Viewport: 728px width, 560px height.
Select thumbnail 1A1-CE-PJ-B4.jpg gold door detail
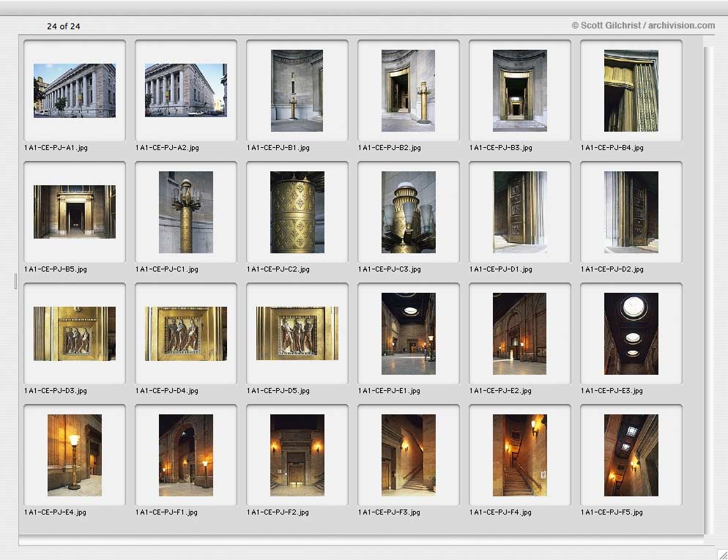point(631,91)
